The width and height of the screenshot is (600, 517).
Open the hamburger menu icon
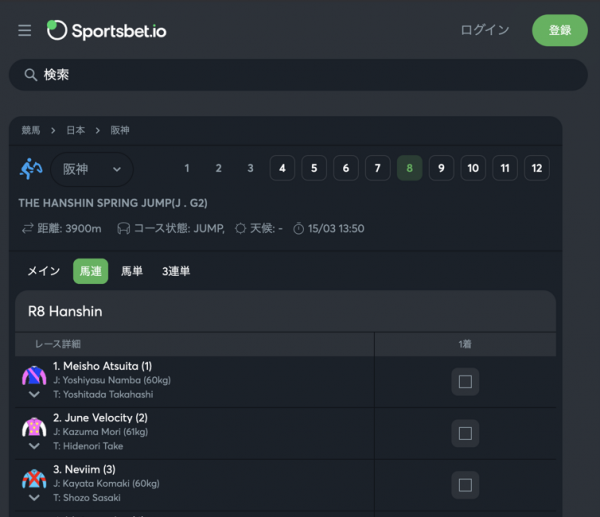click(x=24, y=30)
